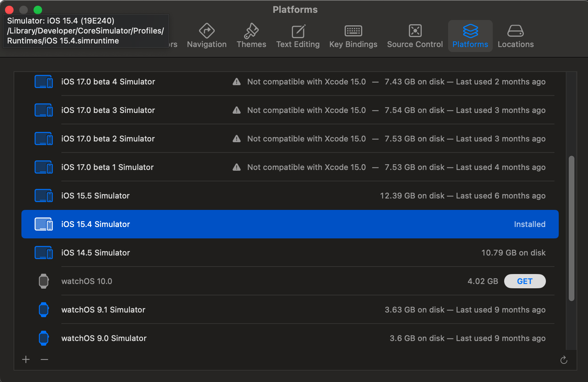
Task: Click the watchOS 9.1 Simulator watch icon
Action: click(x=44, y=310)
